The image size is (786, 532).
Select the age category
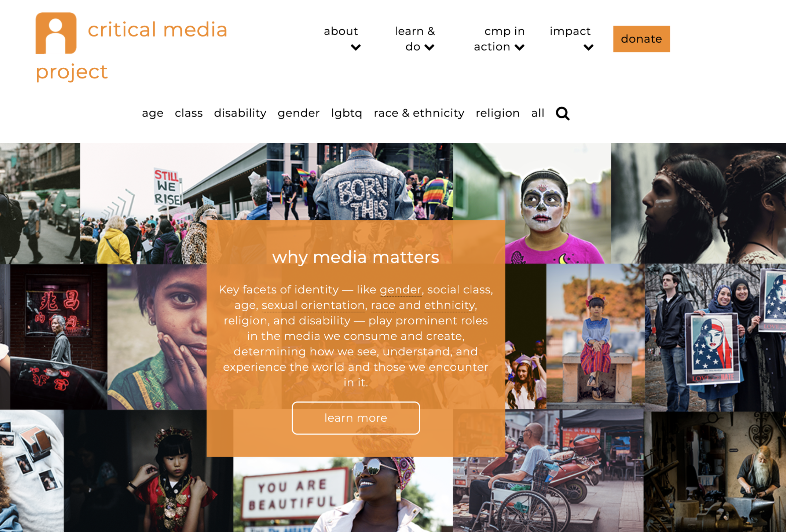(x=152, y=113)
